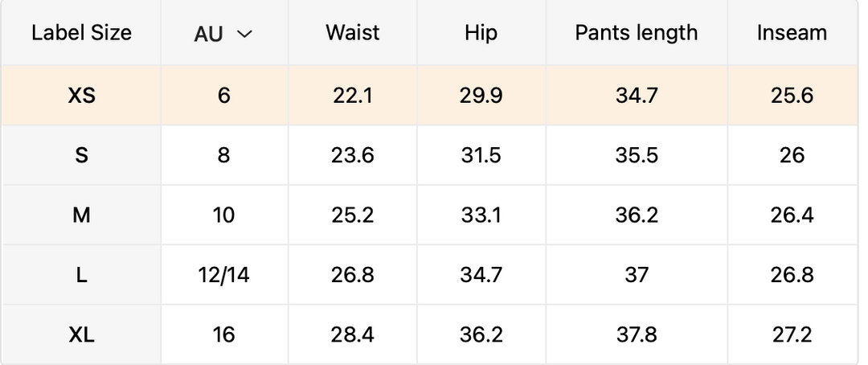868x365 pixels.
Task: Select the M size row label
Action: coord(81,215)
